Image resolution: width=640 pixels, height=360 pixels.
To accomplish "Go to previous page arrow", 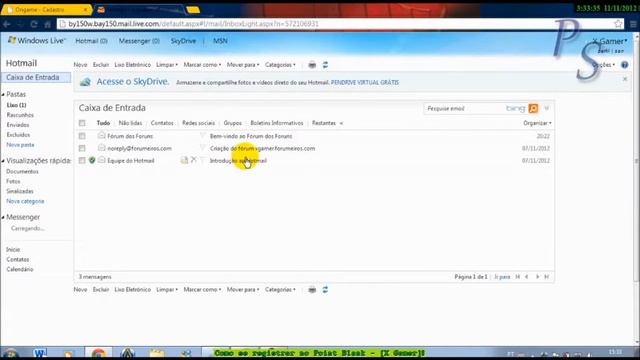I will pos(527,277).
